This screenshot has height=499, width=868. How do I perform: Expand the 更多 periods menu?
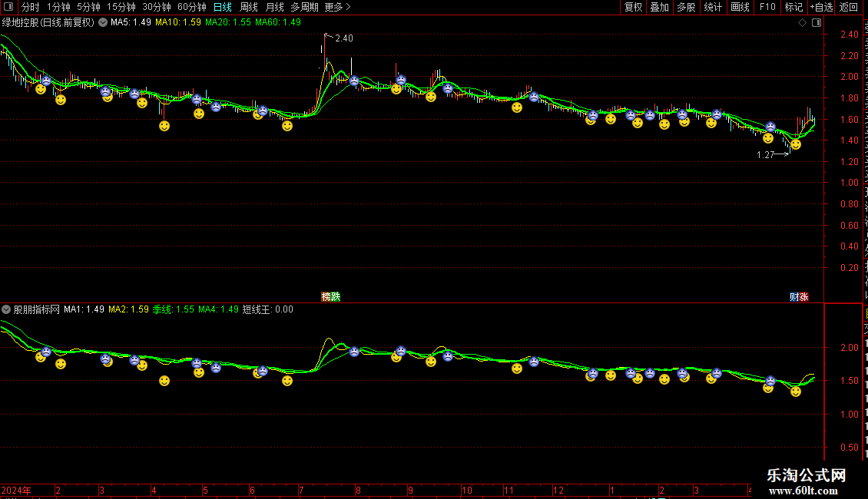tap(337, 7)
